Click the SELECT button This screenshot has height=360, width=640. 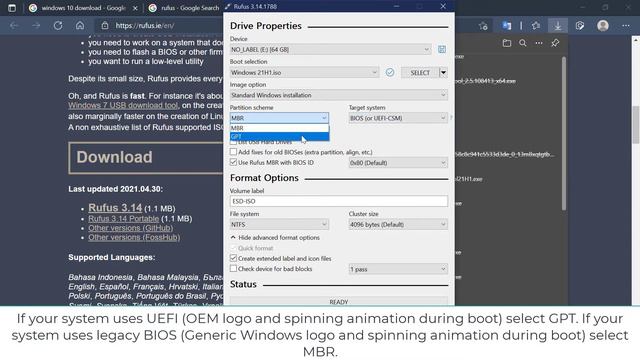coord(420,73)
